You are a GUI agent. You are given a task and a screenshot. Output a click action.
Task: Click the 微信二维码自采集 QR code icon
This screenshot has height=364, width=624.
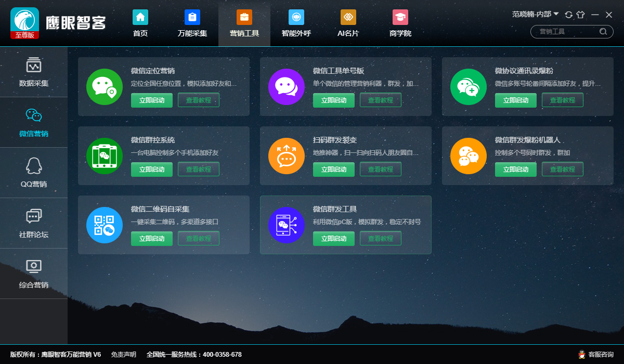pyautogui.click(x=105, y=225)
